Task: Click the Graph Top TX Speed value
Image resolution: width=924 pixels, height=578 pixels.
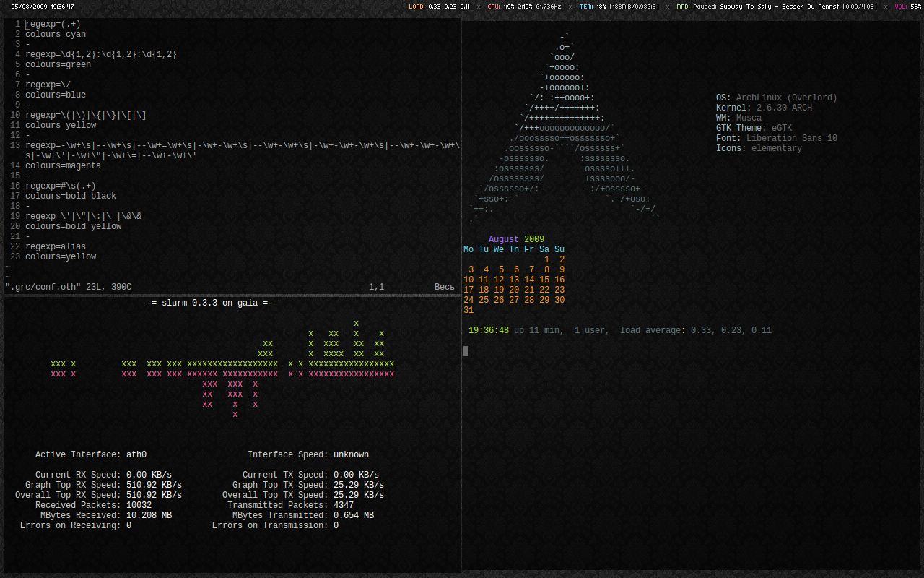Action: pos(359,485)
